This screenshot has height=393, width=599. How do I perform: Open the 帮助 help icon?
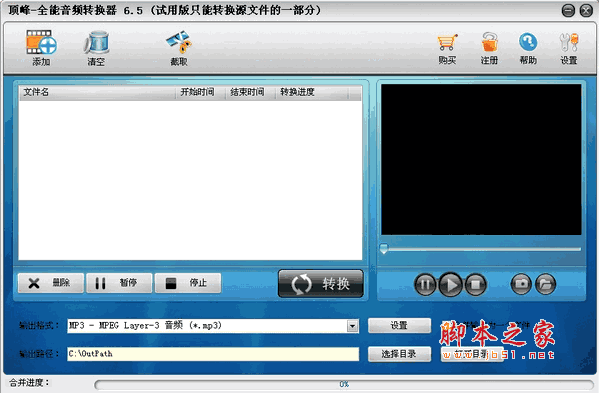point(528,49)
